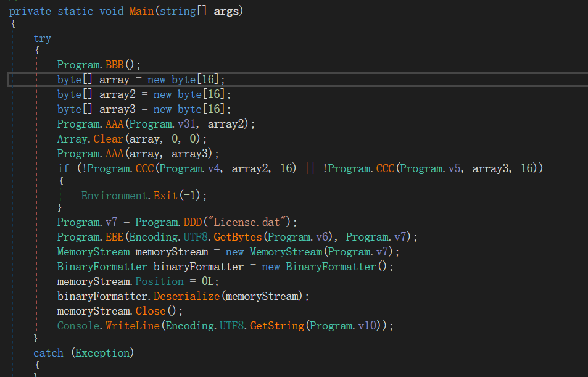The width and height of the screenshot is (588, 377).
Task: Click the DDD method call
Action: pyautogui.click(x=193, y=222)
